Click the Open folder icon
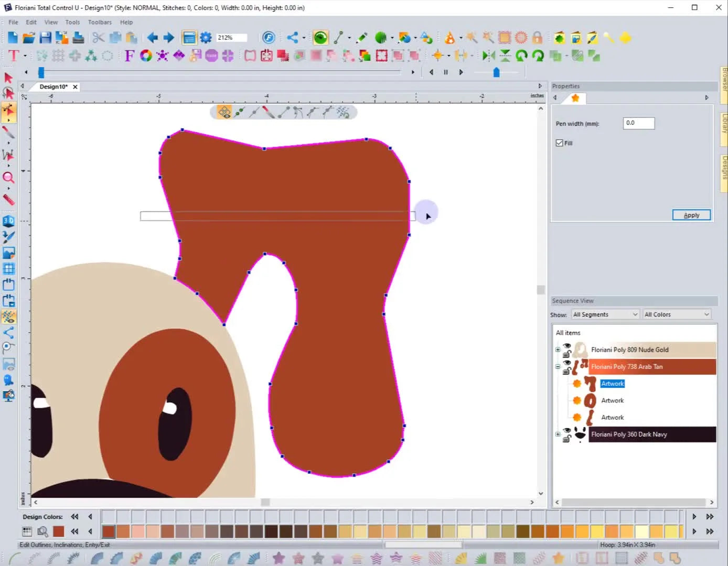Image resolution: width=728 pixels, height=566 pixels. pyautogui.click(x=29, y=38)
